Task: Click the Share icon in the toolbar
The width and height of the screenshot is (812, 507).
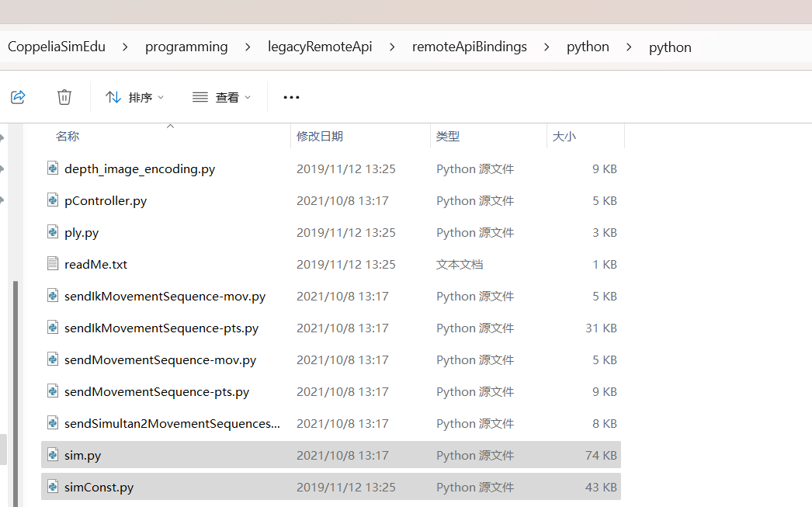Action: click(18, 96)
